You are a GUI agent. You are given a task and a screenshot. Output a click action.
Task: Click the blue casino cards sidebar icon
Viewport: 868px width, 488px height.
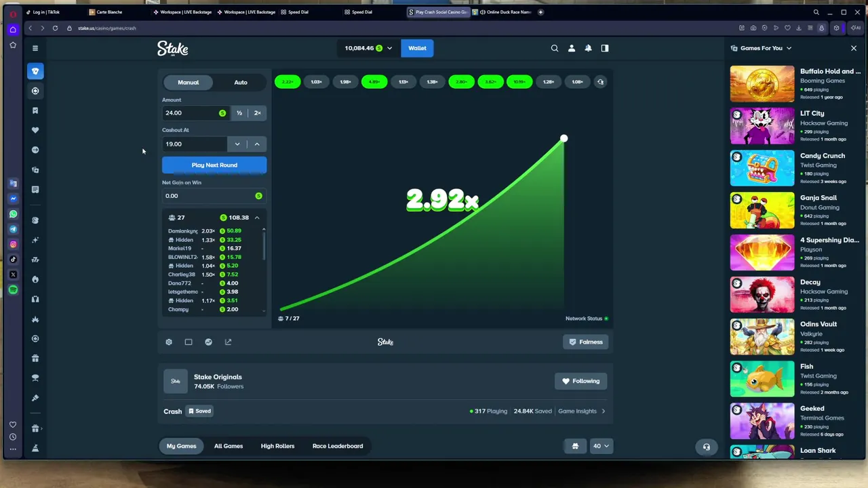(35, 71)
